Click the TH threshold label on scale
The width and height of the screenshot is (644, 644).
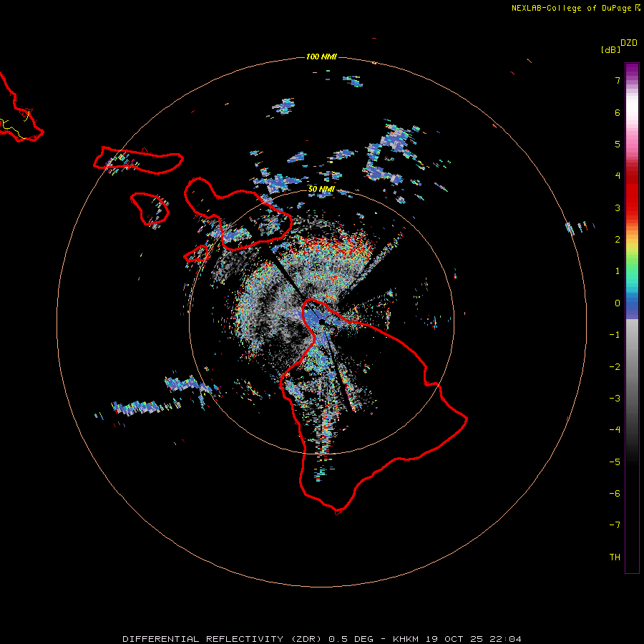click(x=615, y=557)
